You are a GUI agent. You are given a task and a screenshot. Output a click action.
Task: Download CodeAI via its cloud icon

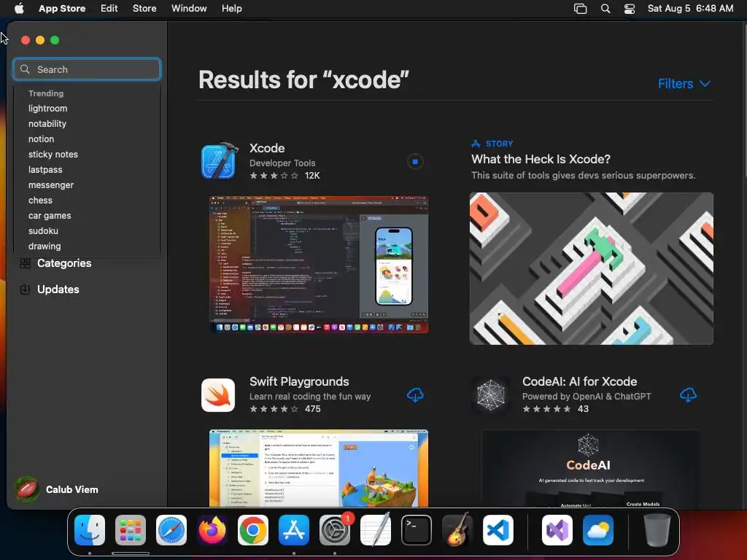(688, 394)
